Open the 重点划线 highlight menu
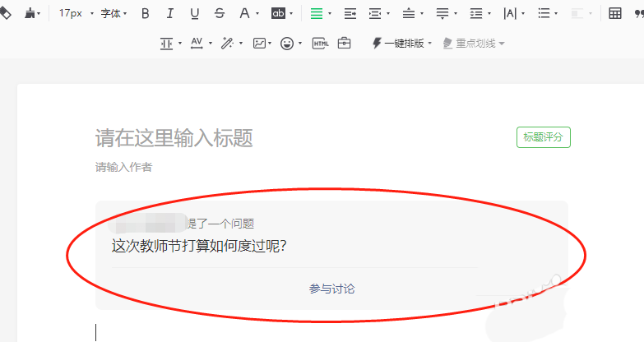This screenshot has height=342, width=644. coord(474,43)
